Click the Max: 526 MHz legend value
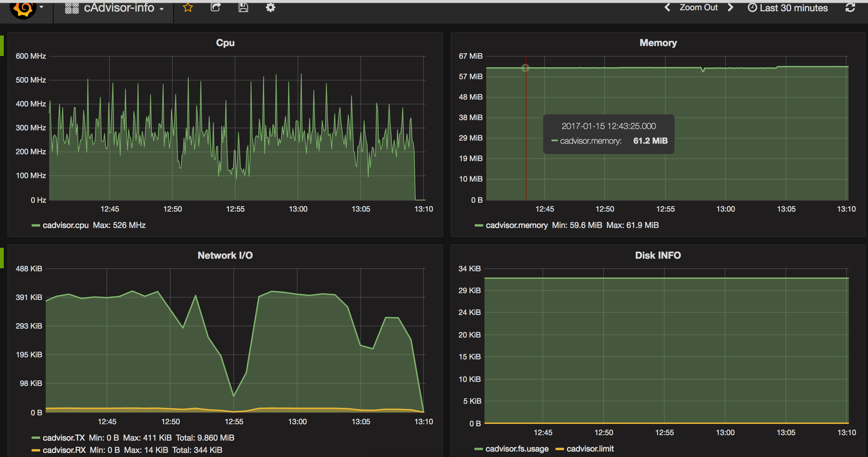The height and width of the screenshot is (457, 868). coord(119,225)
